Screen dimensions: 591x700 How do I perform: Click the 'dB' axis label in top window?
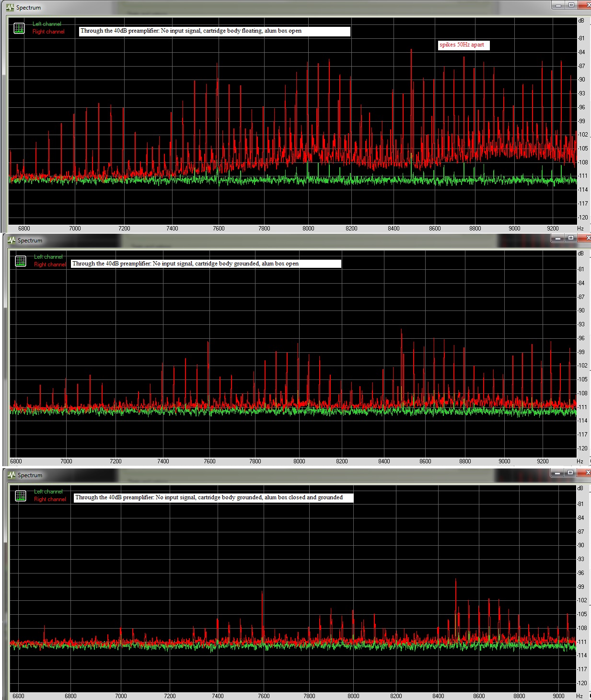[581, 21]
